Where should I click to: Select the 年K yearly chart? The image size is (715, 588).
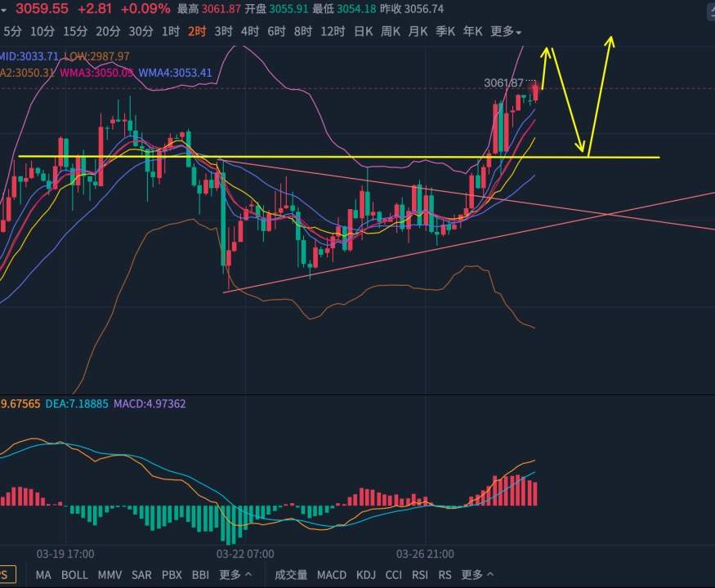point(473,31)
